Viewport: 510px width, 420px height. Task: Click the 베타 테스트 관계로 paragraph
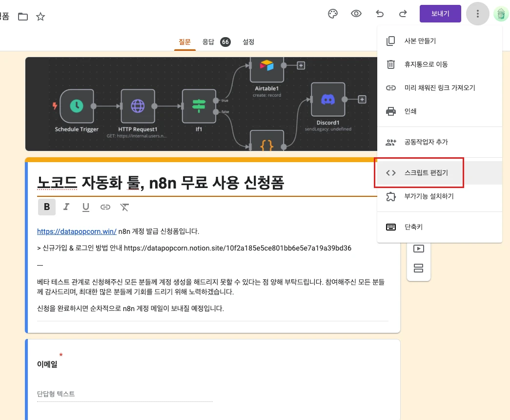[211, 287]
